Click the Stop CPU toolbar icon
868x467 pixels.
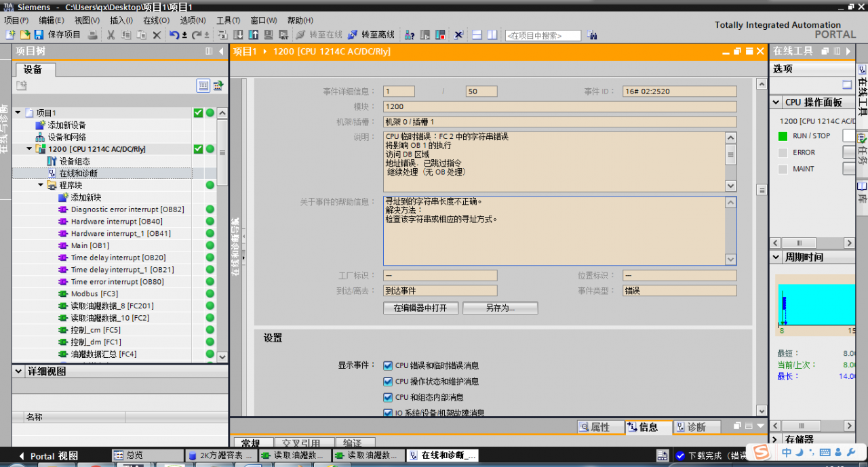[x=440, y=35]
